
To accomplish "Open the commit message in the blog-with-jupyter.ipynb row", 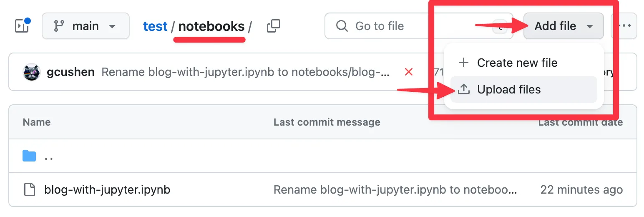I will pos(395,190).
